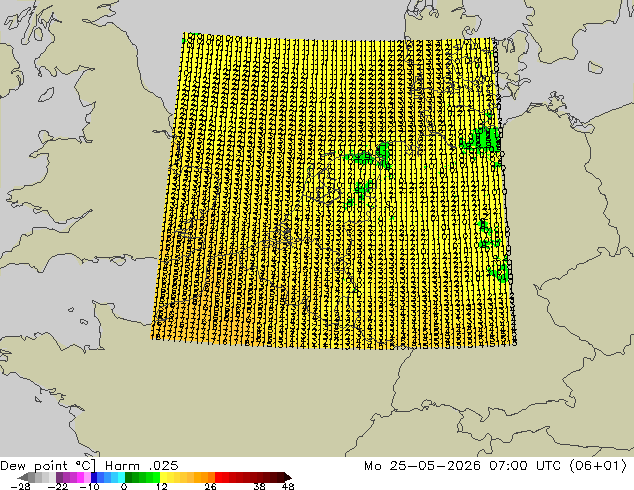This screenshot has width=634, height=490.
Task: Pick the cyan segment of the color scale
Action: click(121, 477)
